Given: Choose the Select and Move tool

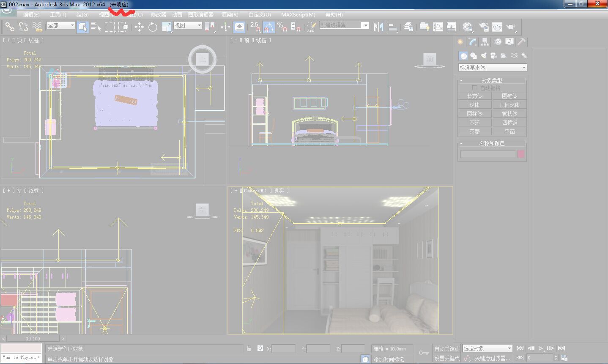Looking at the screenshot, I should click(x=139, y=27).
